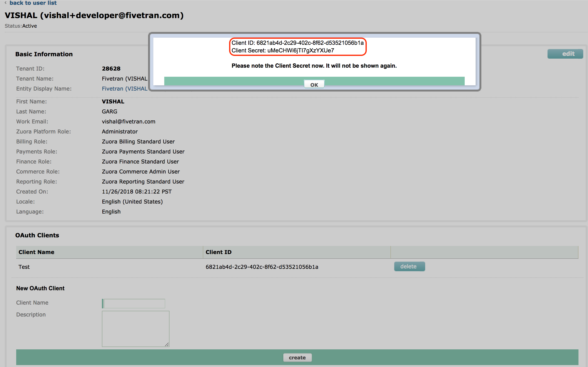Click the Created On date value
Viewport: 588px width, 367px height.
[137, 192]
